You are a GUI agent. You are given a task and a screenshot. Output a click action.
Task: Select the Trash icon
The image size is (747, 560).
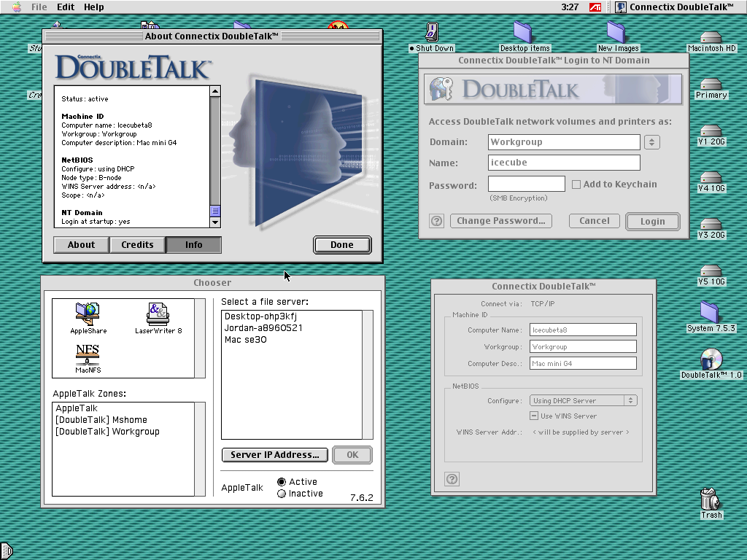(710, 499)
